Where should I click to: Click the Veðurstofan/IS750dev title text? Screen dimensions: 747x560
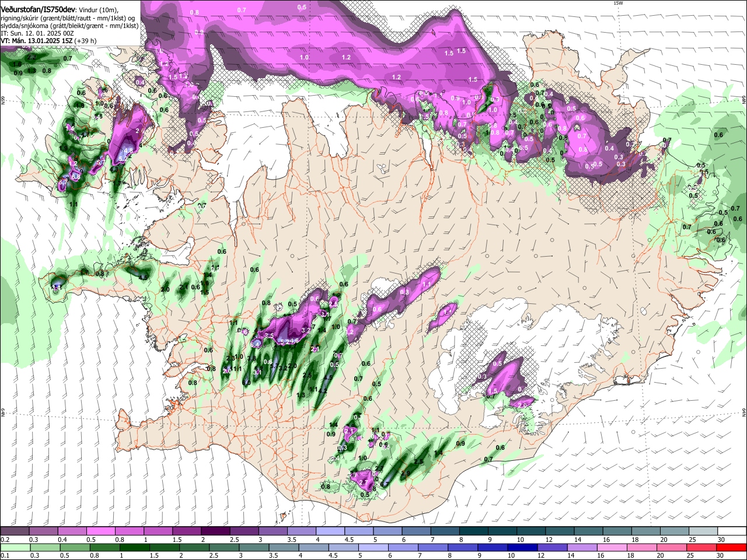37,9
